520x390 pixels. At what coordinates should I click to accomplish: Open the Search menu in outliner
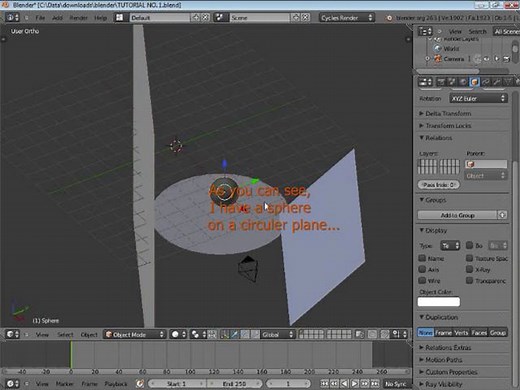point(477,31)
